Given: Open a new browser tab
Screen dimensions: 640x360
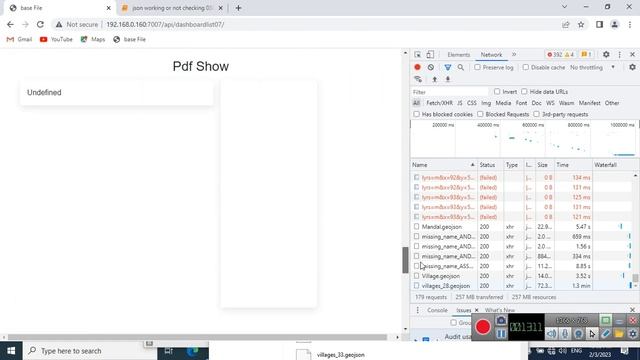Looking at the screenshot, I should coord(238,8).
